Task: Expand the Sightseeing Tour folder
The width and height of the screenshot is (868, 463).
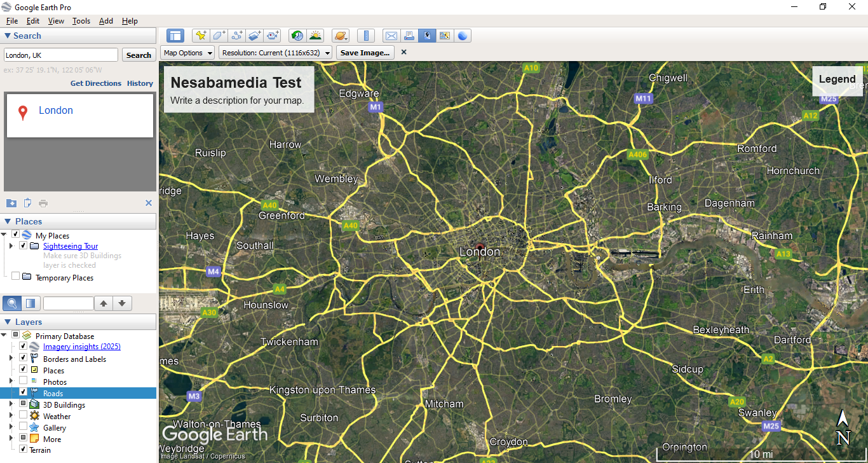Action: click(x=11, y=246)
